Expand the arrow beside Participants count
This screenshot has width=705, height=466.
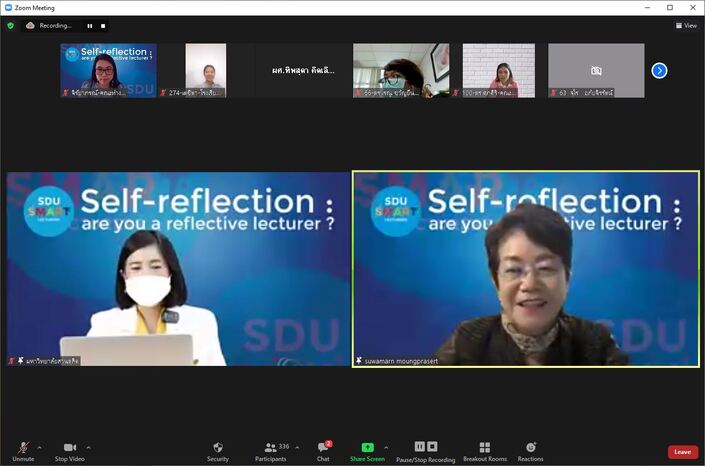point(297,448)
